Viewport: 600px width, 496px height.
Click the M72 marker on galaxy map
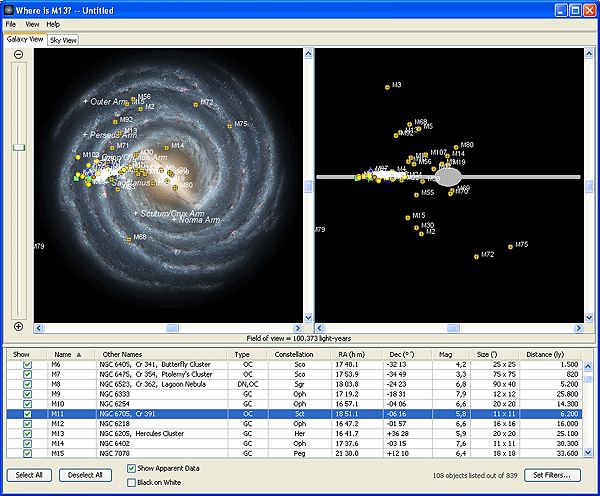[x=196, y=104]
